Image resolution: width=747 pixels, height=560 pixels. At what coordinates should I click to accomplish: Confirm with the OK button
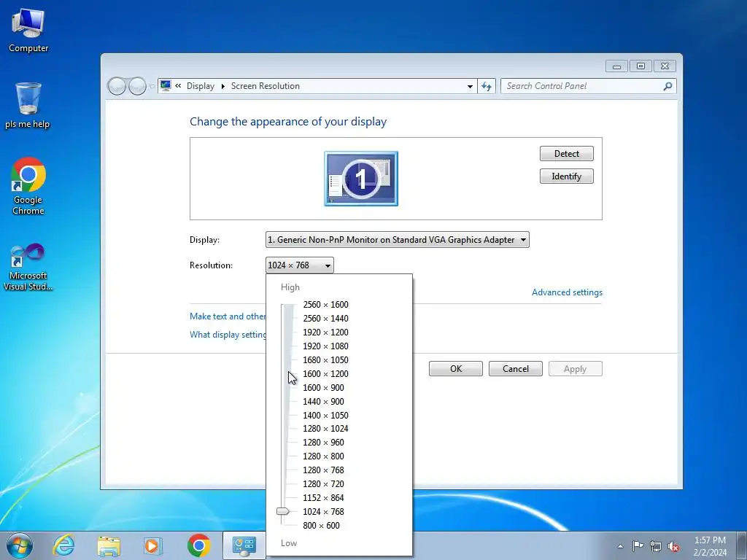456,368
